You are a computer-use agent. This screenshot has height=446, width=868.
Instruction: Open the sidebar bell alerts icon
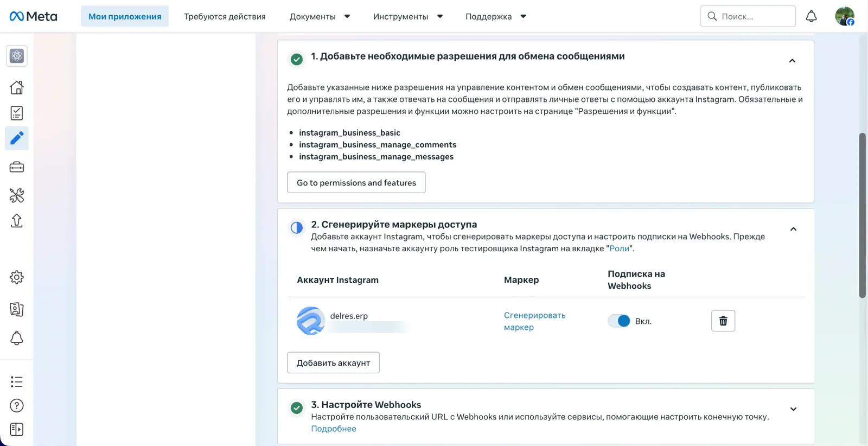coord(17,339)
